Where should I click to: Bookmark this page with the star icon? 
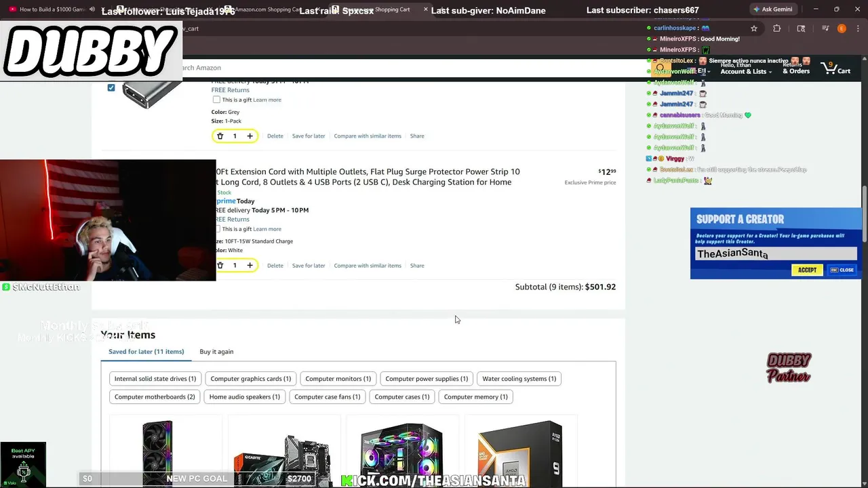(x=753, y=28)
